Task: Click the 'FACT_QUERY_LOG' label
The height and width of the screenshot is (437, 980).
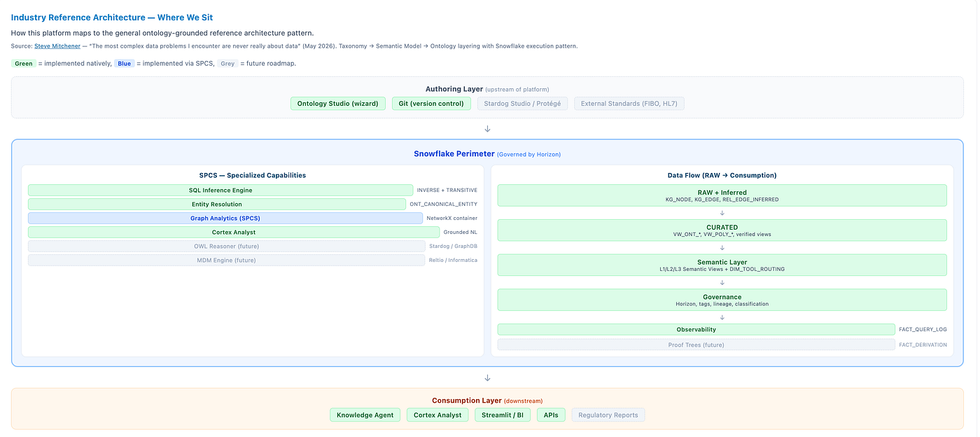Action: click(x=923, y=329)
